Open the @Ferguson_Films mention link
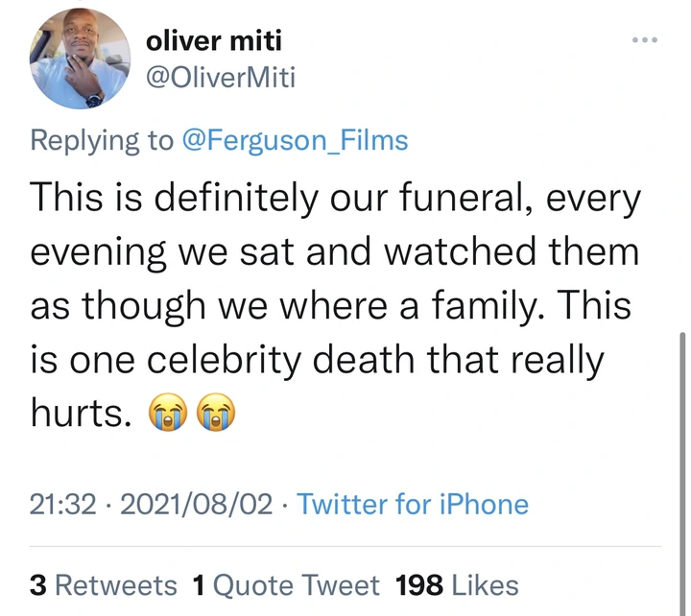Image resolution: width=691 pixels, height=616 pixels. (295, 140)
